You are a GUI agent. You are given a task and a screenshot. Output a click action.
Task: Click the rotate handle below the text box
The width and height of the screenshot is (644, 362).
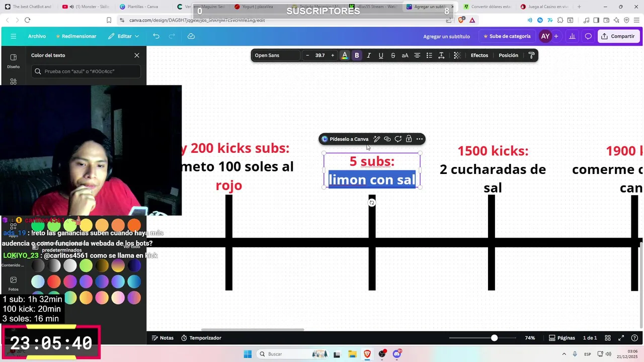click(372, 203)
